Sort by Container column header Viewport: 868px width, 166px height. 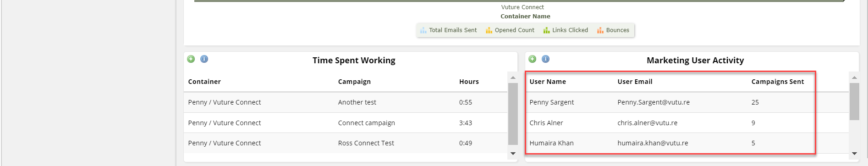pyautogui.click(x=204, y=82)
